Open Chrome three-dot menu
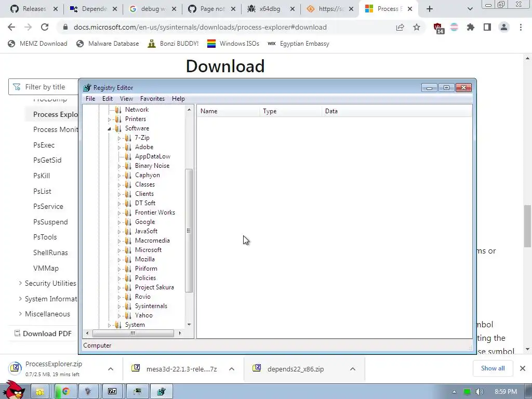532x399 pixels. 521,27
